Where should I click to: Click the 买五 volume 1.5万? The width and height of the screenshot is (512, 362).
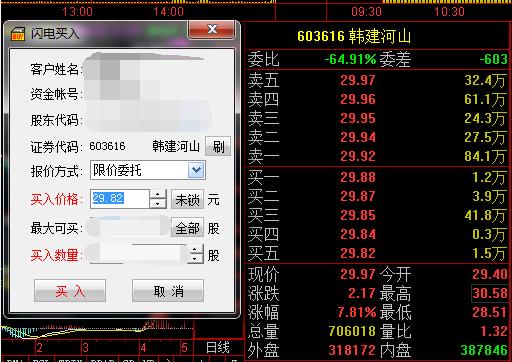489,254
